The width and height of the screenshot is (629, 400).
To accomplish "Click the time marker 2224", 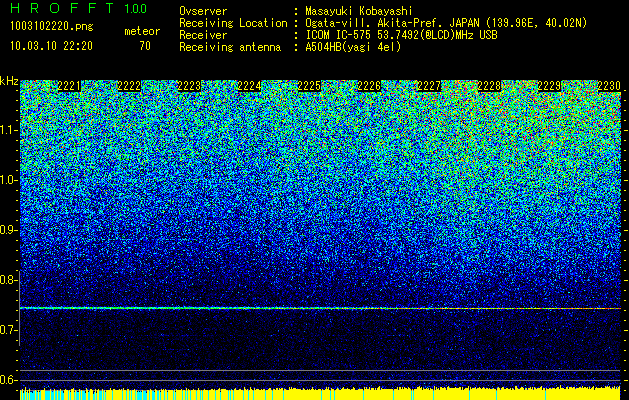I will tap(249, 86).
